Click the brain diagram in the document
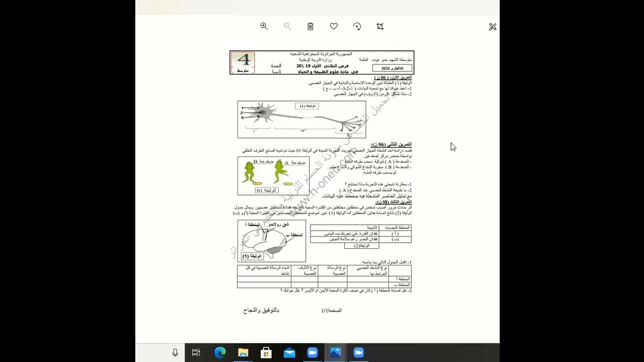Image resolution: width=644 pixels, height=362 pixels. (x=272, y=241)
